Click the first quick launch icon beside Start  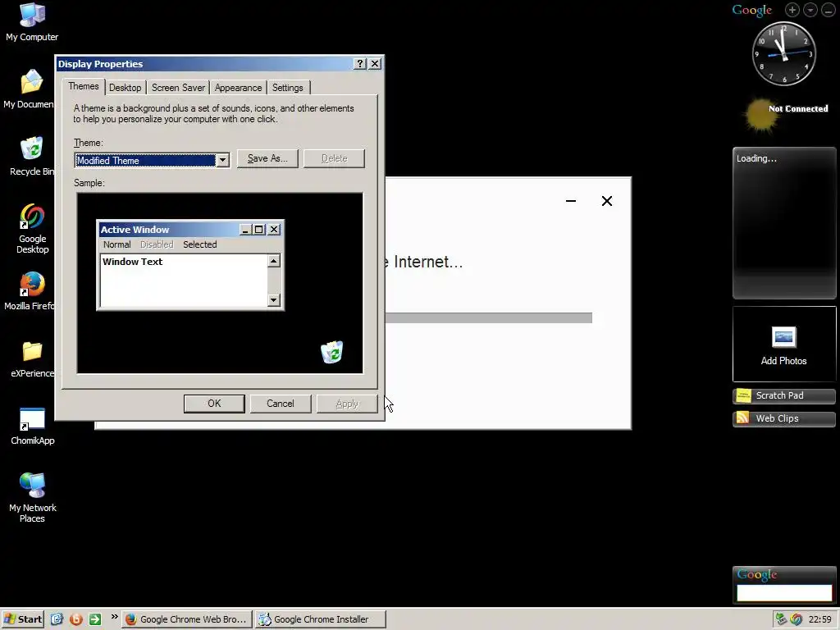(57, 619)
